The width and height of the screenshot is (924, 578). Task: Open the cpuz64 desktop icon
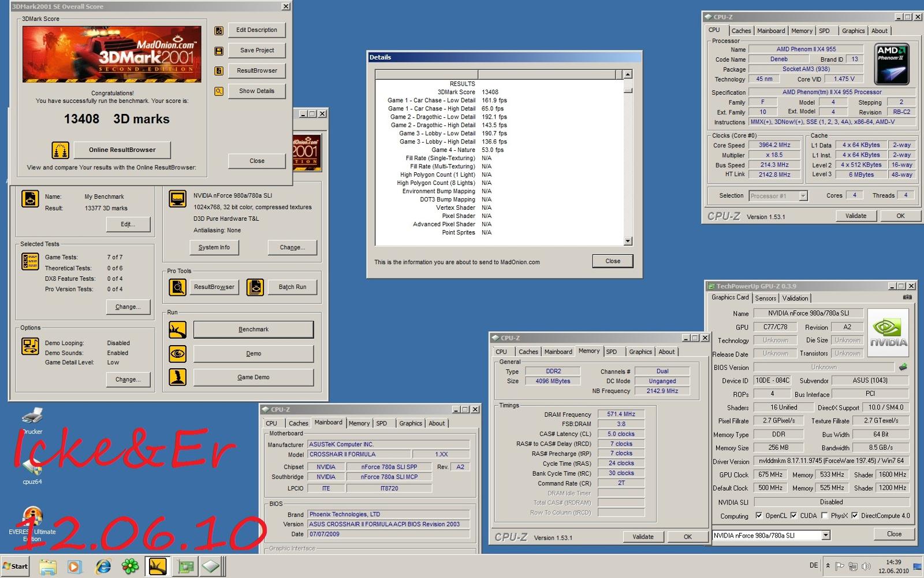[32, 470]
